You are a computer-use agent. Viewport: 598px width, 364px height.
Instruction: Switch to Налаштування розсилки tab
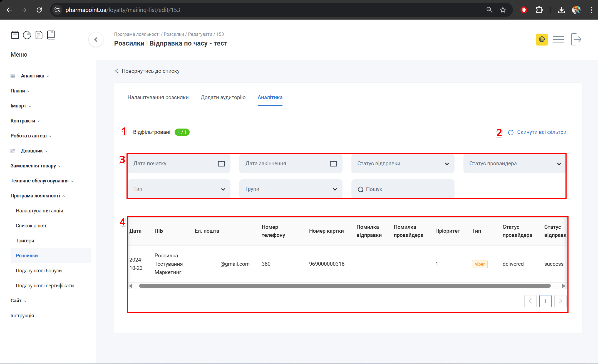tap(158, 97)
